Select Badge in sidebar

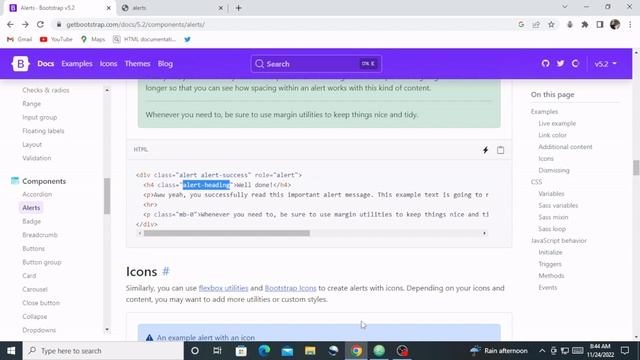click(31, 221)
